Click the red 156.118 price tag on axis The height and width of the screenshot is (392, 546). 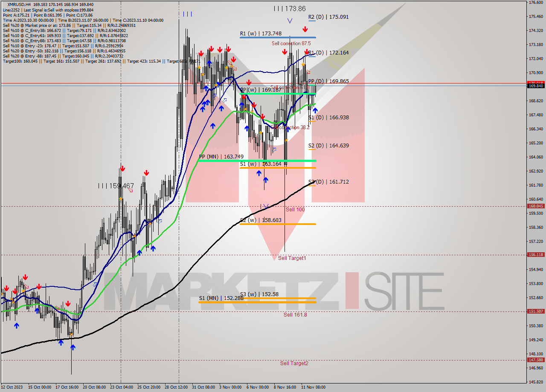pos(536,254)
